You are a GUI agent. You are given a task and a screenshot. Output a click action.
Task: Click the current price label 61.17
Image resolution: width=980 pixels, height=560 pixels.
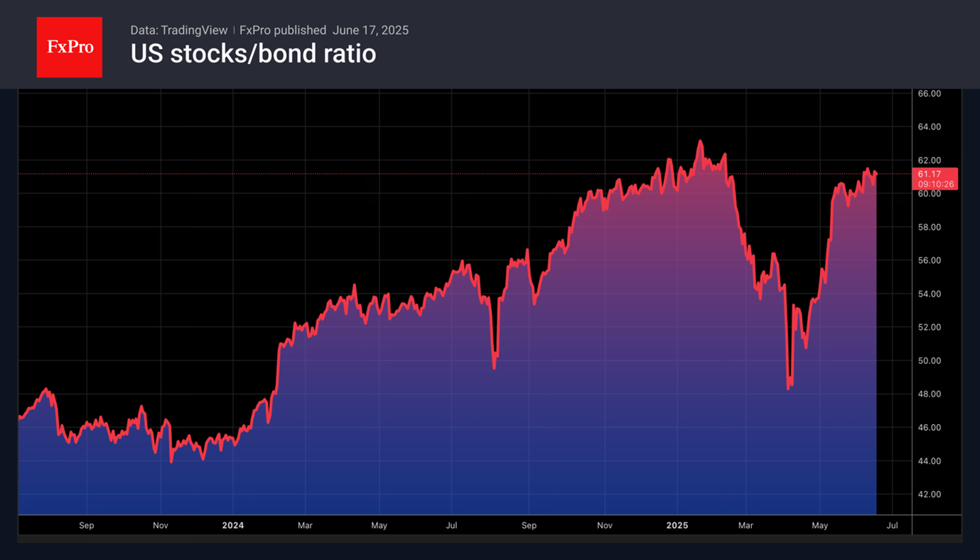(x=930, y=174)
